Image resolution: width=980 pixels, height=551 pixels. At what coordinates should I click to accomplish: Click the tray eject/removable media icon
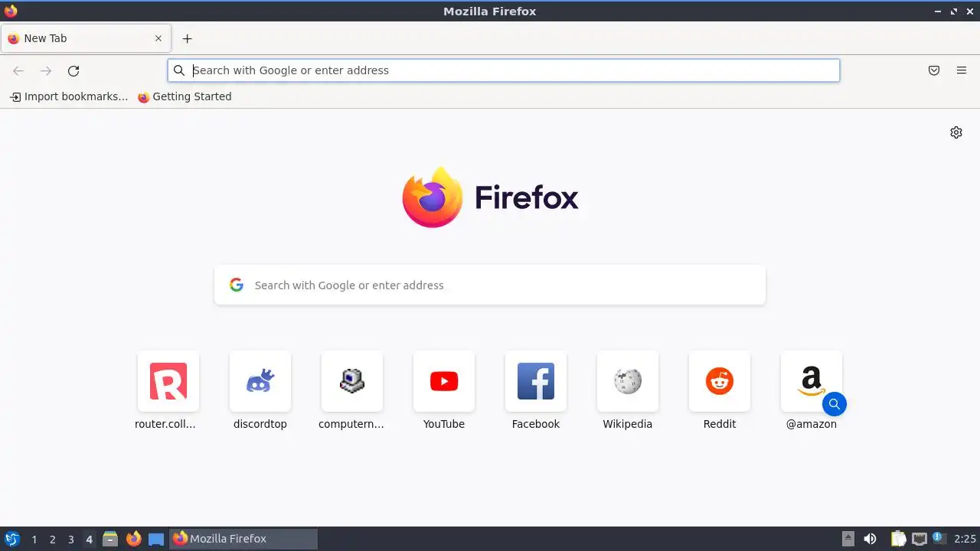tap(848, 539)
